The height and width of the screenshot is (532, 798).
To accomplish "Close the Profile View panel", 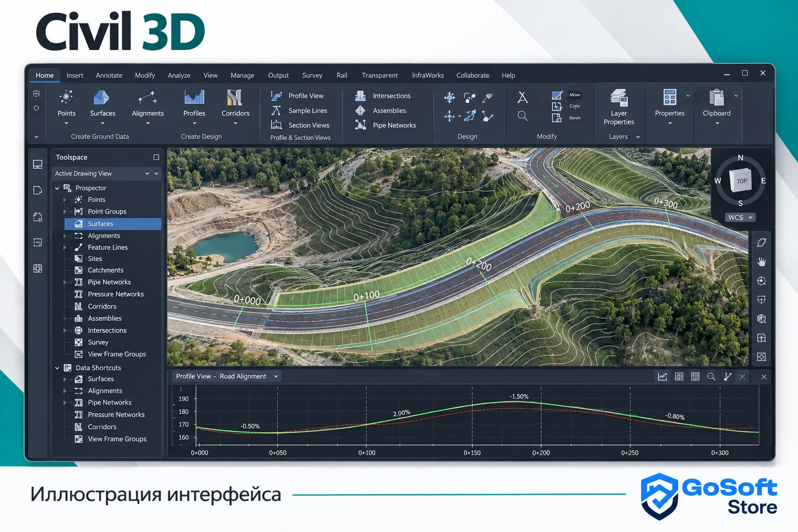I will point(764,377).
